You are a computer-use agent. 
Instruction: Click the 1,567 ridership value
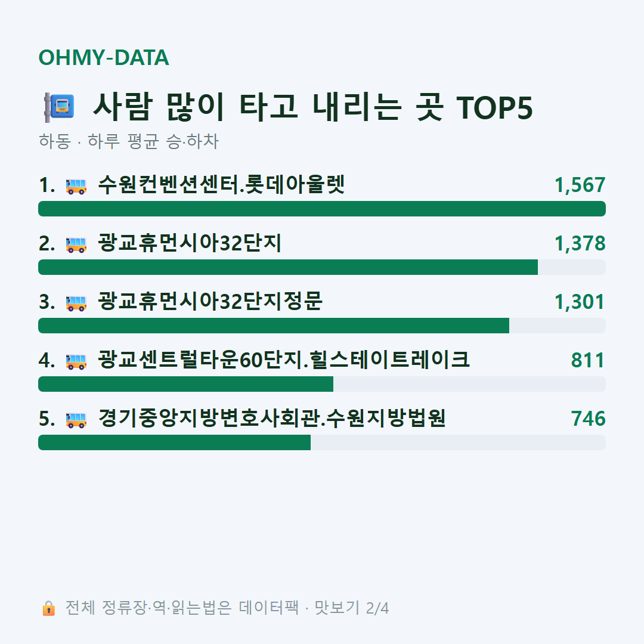pos(580,185)
